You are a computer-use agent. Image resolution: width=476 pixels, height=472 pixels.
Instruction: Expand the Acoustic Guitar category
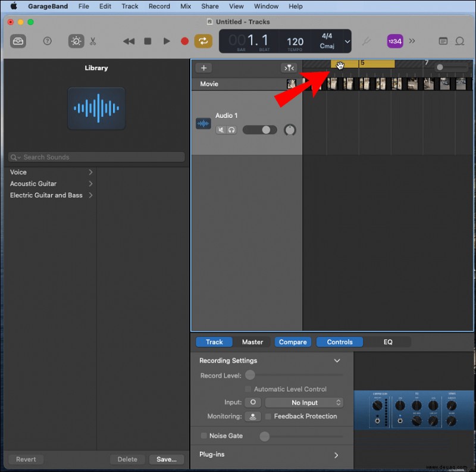(90, 184)
